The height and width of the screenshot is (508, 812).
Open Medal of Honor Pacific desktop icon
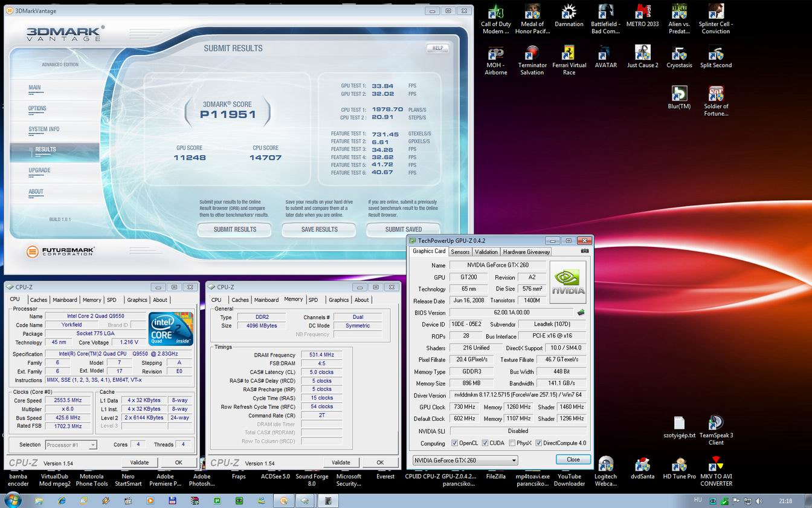(532, 19)
